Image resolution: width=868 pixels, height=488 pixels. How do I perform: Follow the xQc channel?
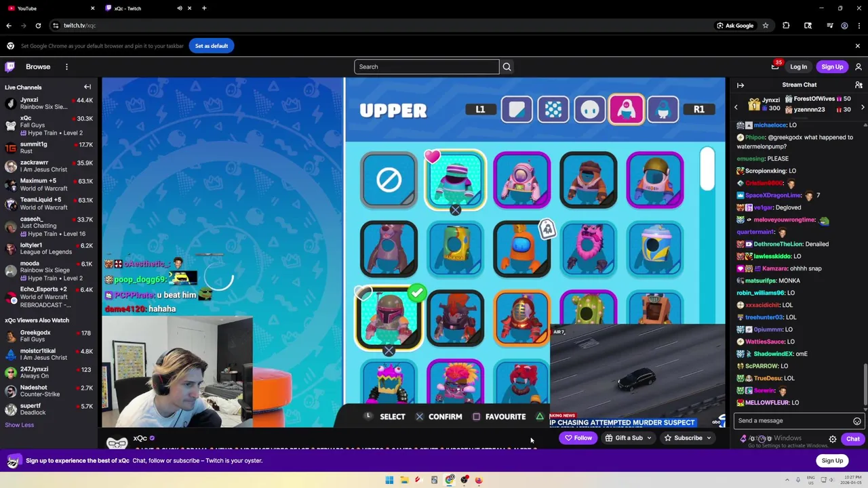(x=578, y=438)
